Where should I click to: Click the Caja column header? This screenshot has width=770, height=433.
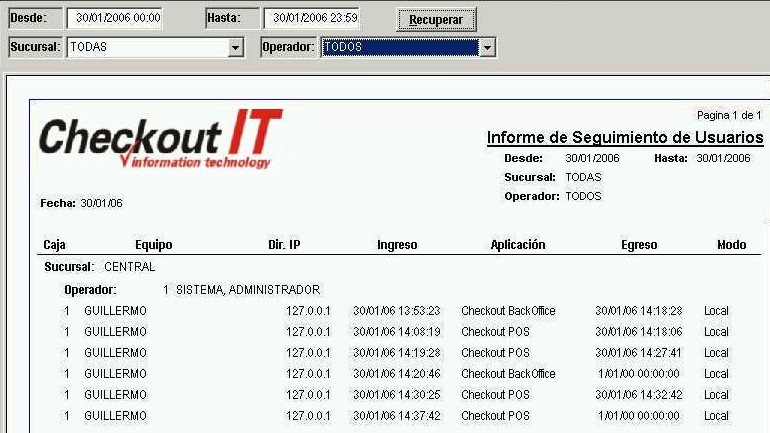54,245
